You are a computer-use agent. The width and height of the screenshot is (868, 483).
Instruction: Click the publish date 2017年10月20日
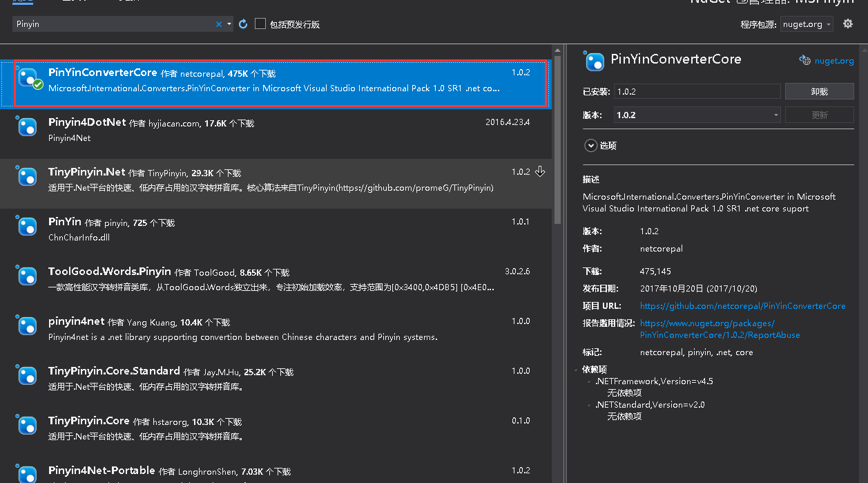point(698,289)
